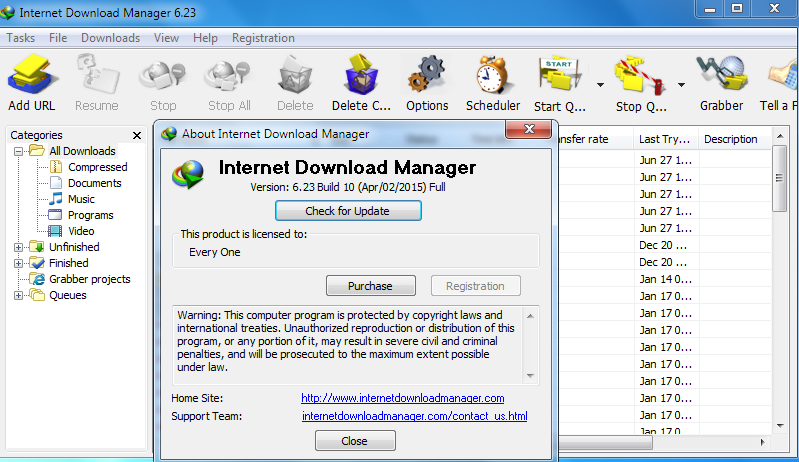
Task: Open the internetdownloadmanager.com home site link
Action: click(403, 398)
